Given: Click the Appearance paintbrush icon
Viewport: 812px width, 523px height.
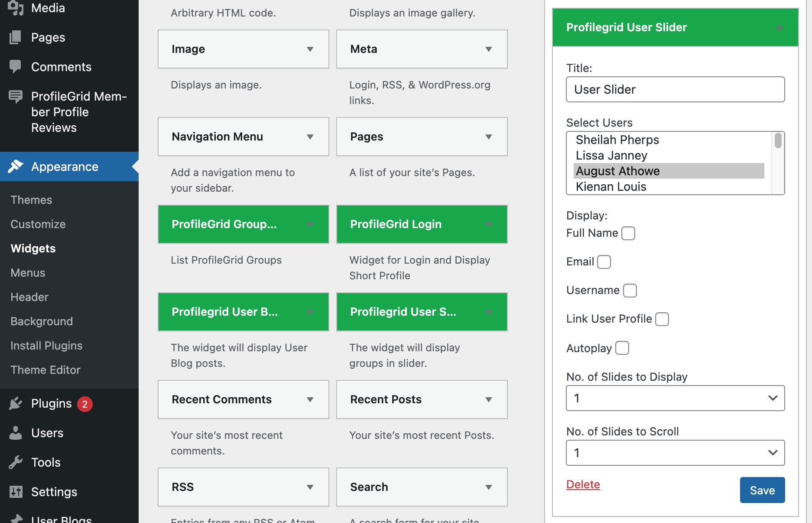Looking at the screenshot, I should click(16, 166).
